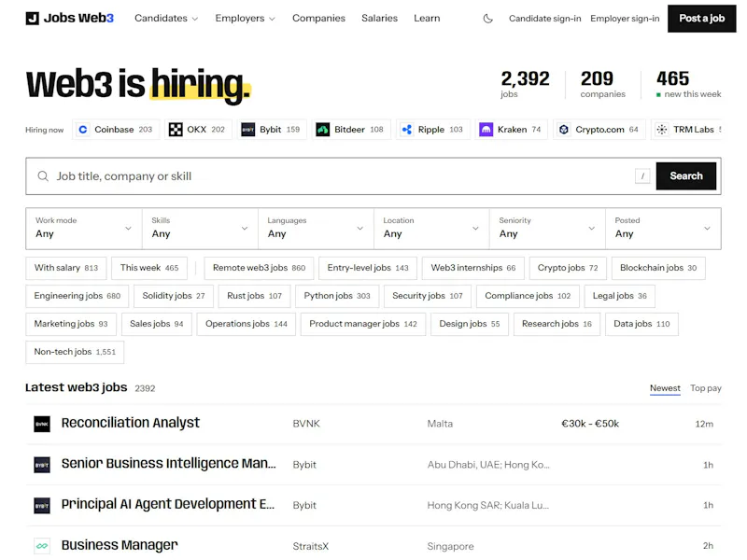Image resolution: width=747 pixels, height=560 pixels.
Task: Toggle the With salary filter chip
Action: click(x=66, y=268)
